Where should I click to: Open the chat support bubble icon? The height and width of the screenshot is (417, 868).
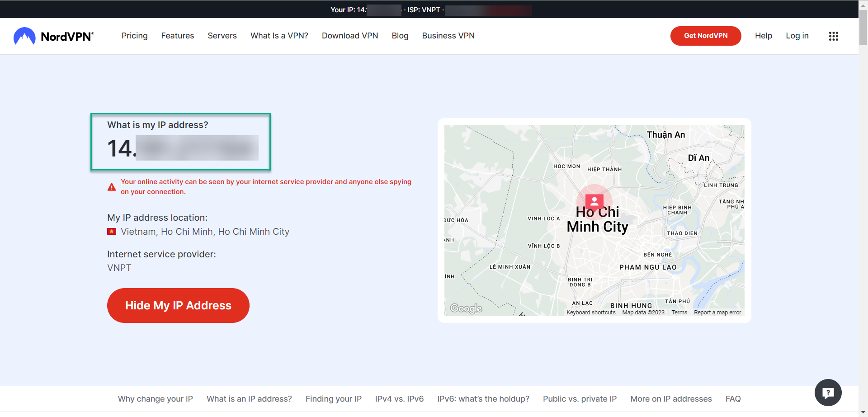828,393
